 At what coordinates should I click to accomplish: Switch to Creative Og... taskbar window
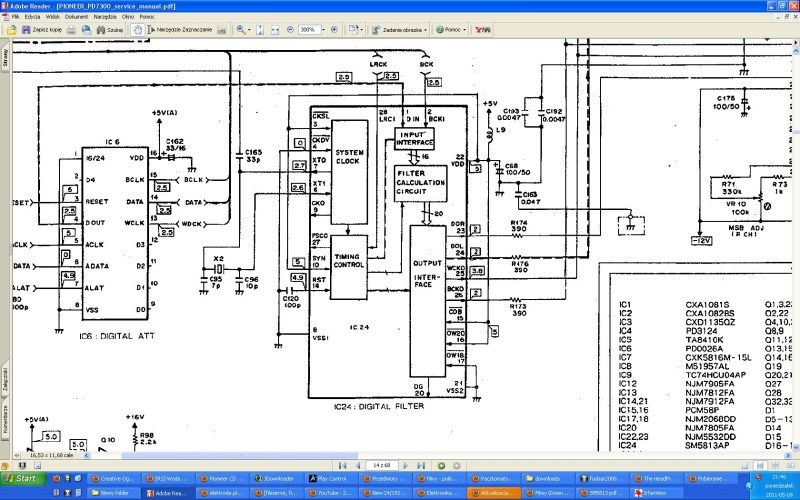(112, 479)
